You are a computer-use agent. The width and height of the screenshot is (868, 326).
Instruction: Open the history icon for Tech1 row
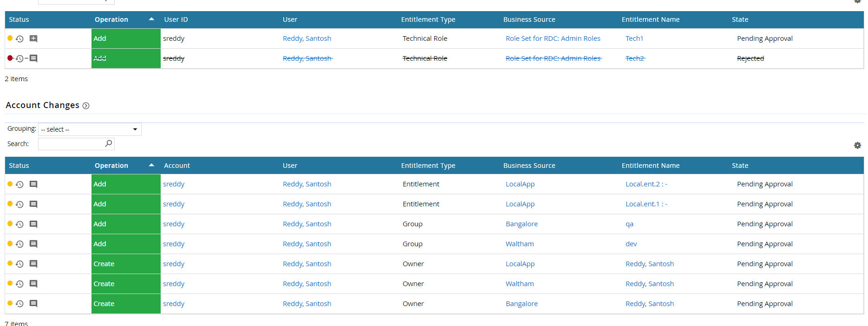point(20,39)
